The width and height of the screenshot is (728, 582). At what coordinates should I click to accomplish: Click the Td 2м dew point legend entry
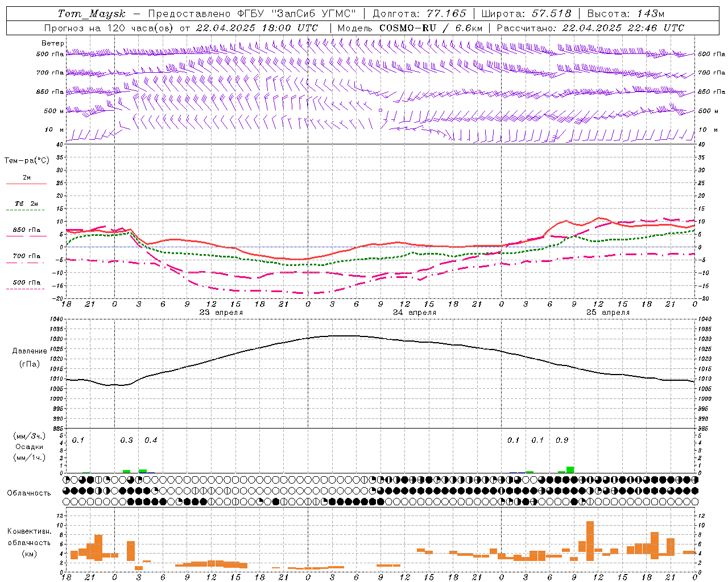point(27,203)
